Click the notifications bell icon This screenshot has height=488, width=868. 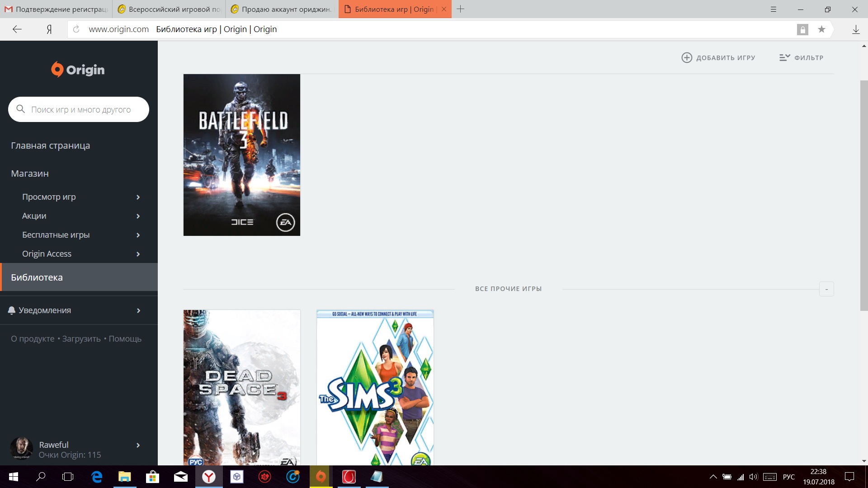(12, 310)
